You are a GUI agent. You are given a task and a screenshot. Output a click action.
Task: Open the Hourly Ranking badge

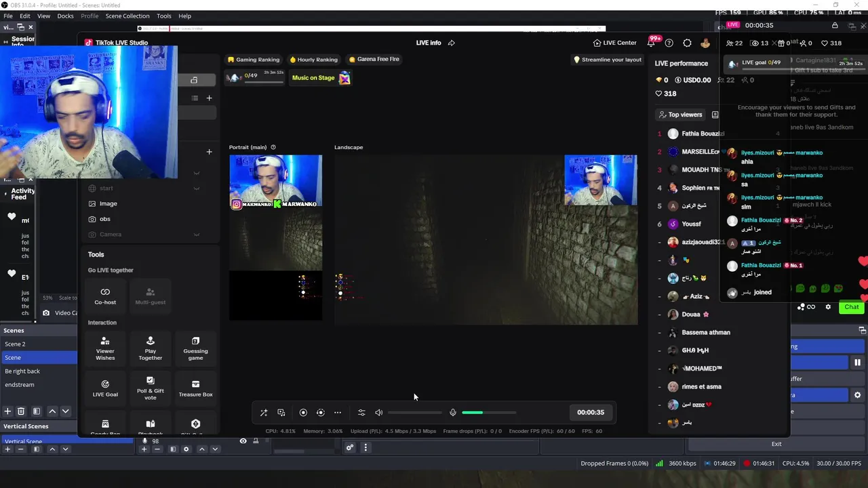[313, 60]
